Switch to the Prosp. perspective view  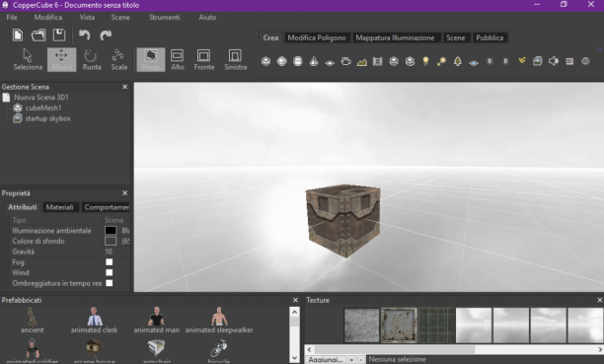[151, 60]
